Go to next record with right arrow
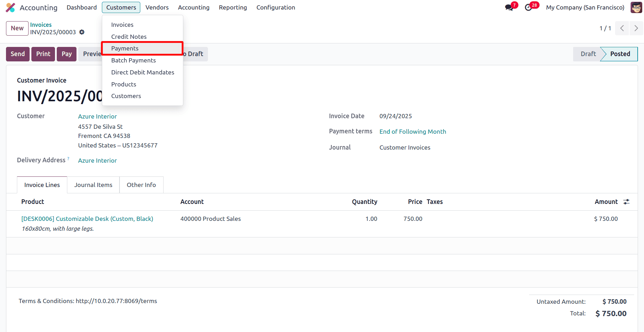 (x=636, y=28)
